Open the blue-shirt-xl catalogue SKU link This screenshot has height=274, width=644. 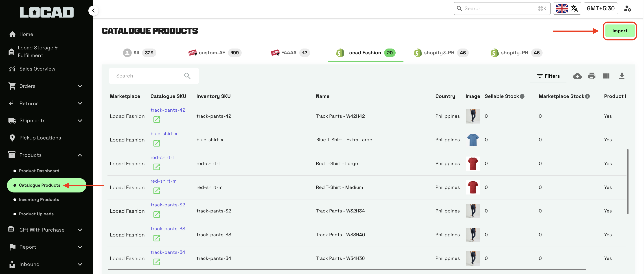coord(164,134)
